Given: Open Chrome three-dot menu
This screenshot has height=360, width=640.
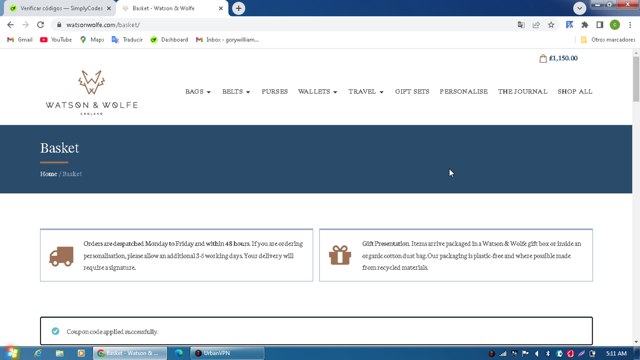Looking at the screenshot, I should pos(630,25).
